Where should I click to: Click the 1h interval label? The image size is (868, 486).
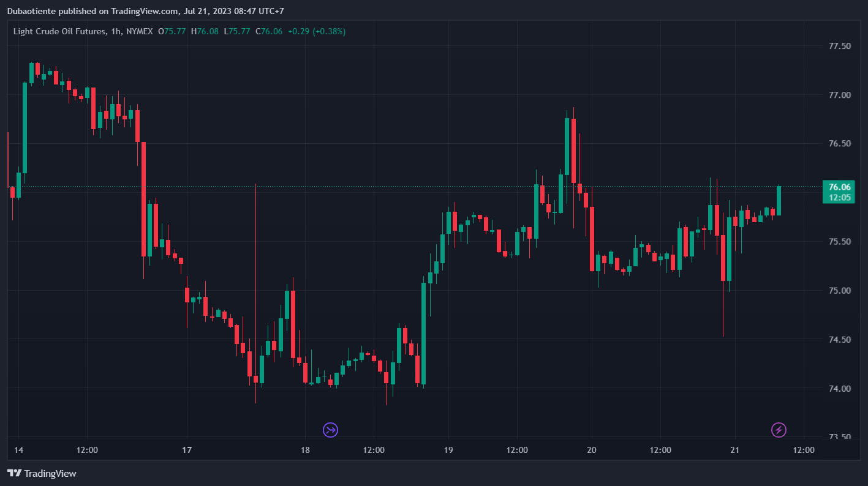pos(116,31)
